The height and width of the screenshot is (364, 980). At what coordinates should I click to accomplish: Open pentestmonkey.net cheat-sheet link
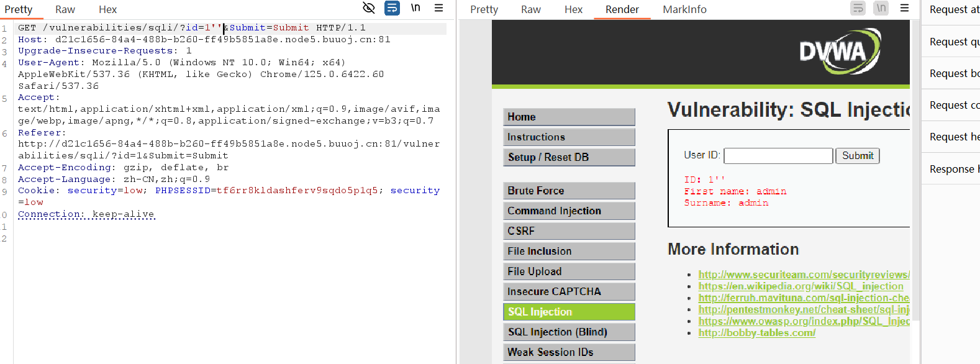(804, 309)
